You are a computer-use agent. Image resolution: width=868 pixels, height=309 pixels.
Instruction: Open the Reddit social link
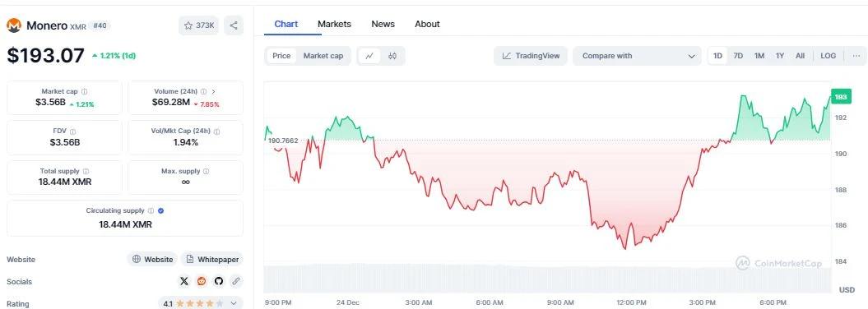202,281
